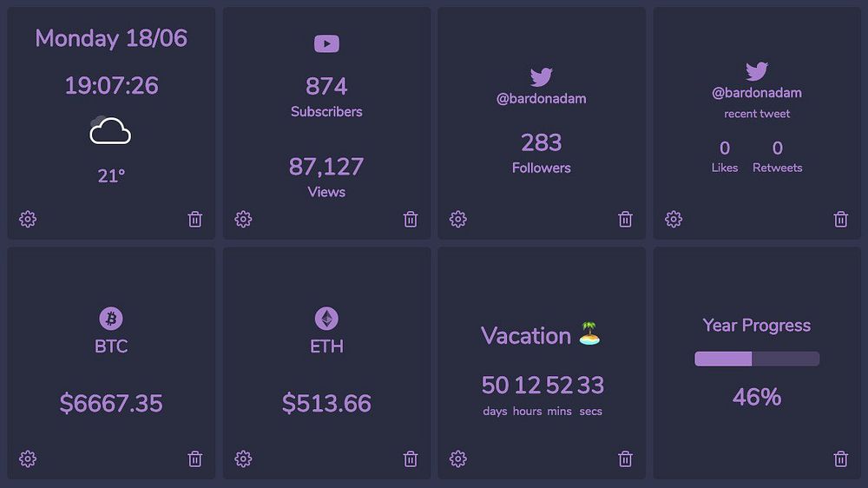Click @bardonadam handle in followers widget
The width and height of the screenshot is (868, 488).
(x=541, y=99)
